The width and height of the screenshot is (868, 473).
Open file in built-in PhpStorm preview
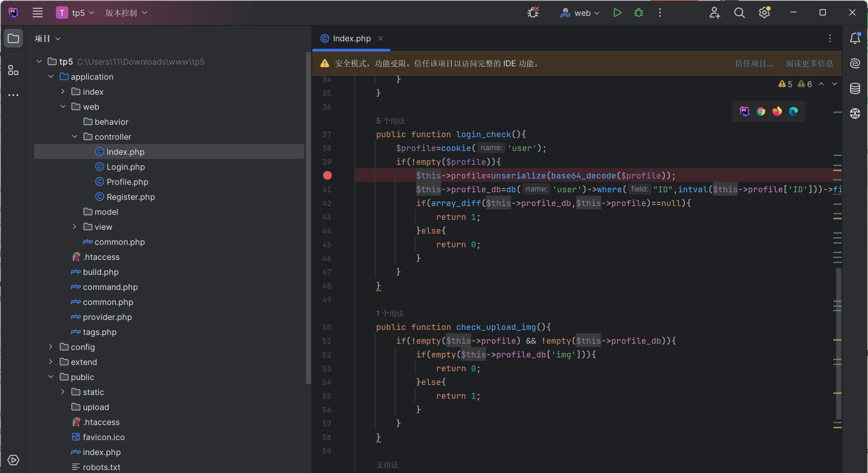745,111
